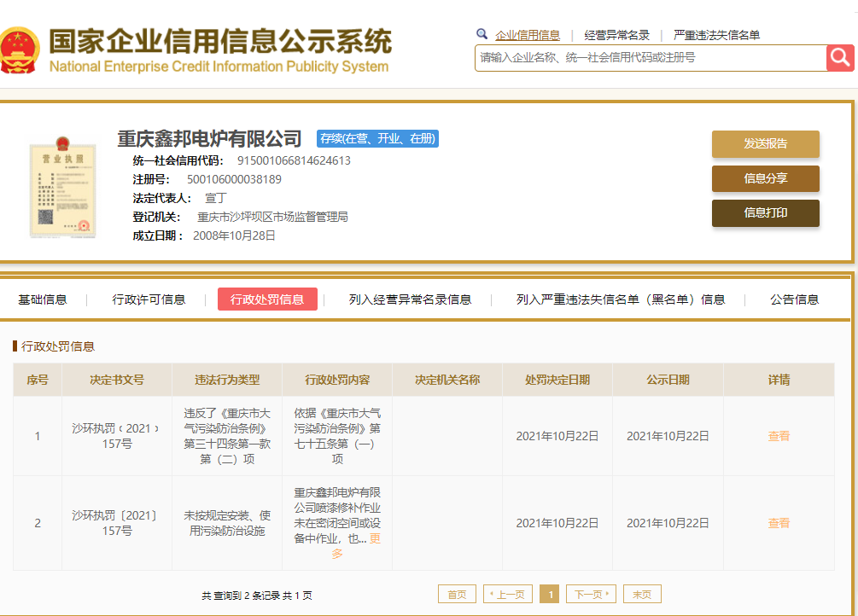
Task: Click the 决定机关名称 column header
Action: 447,380
